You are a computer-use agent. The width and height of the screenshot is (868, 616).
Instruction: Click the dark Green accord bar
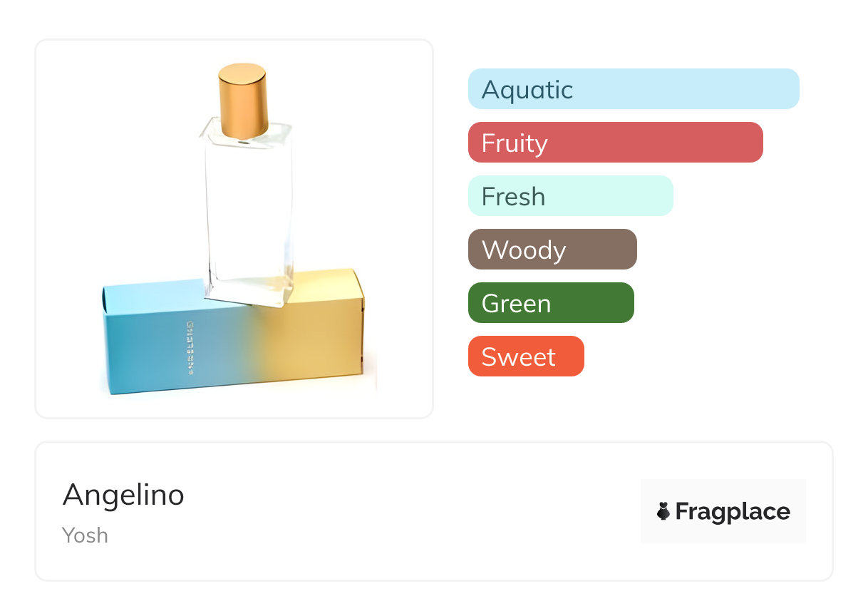[x=550, y=303]
